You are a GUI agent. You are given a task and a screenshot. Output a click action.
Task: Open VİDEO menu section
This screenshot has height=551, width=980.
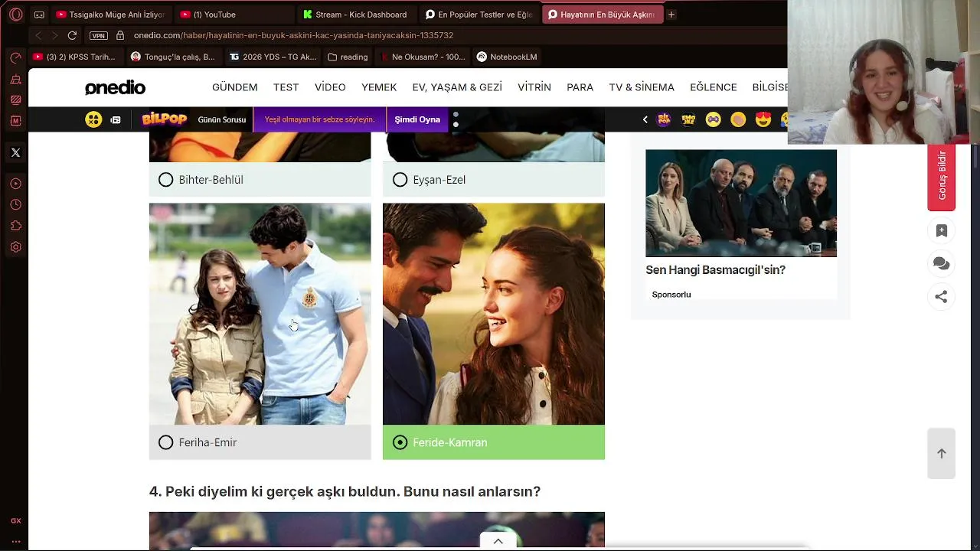click(x=330, y=87)
